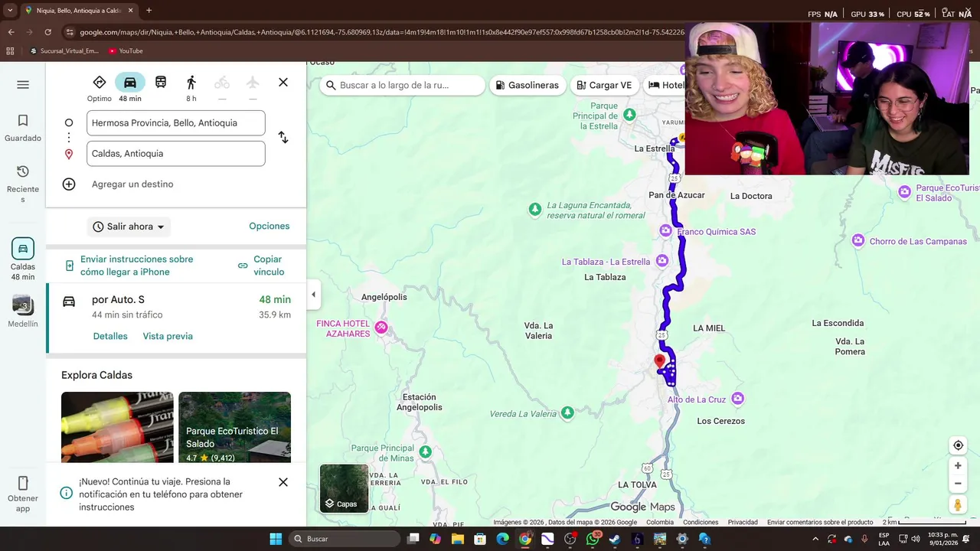Click the Street View pegman
This screenshot has width=980, height=551.
(x=958, y=504)
